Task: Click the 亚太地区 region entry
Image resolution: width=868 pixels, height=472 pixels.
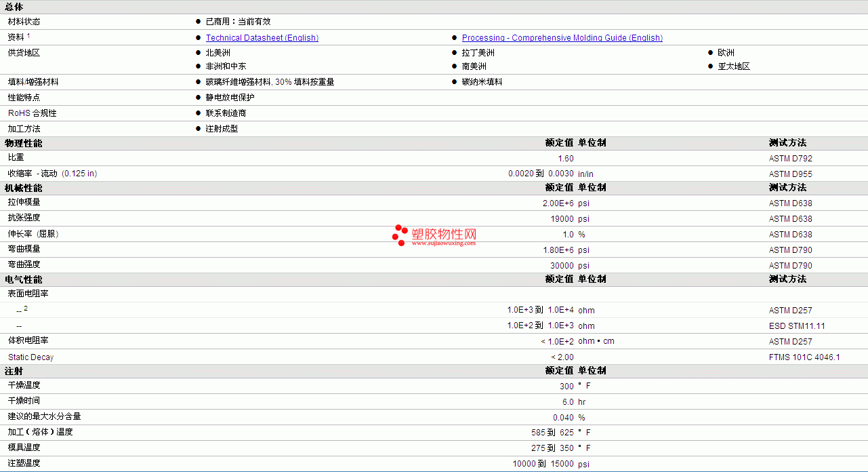Action: (x=734, y=66)
